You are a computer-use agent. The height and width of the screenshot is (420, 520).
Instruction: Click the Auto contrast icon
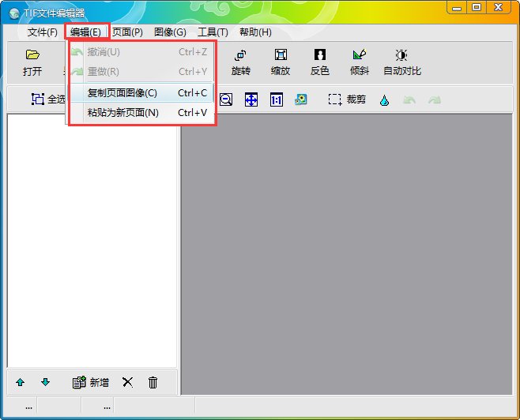[x=401, y=55]
